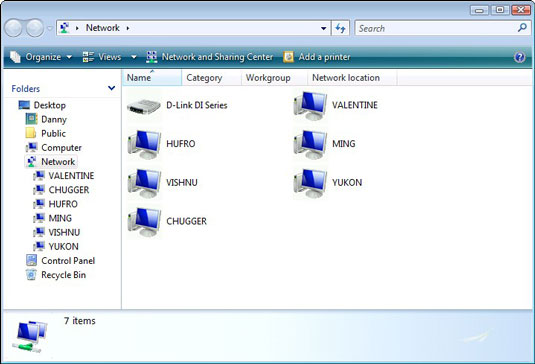The image size is (535, 364).
Task: Sort by the Category column header
Action: pos(212,77)
